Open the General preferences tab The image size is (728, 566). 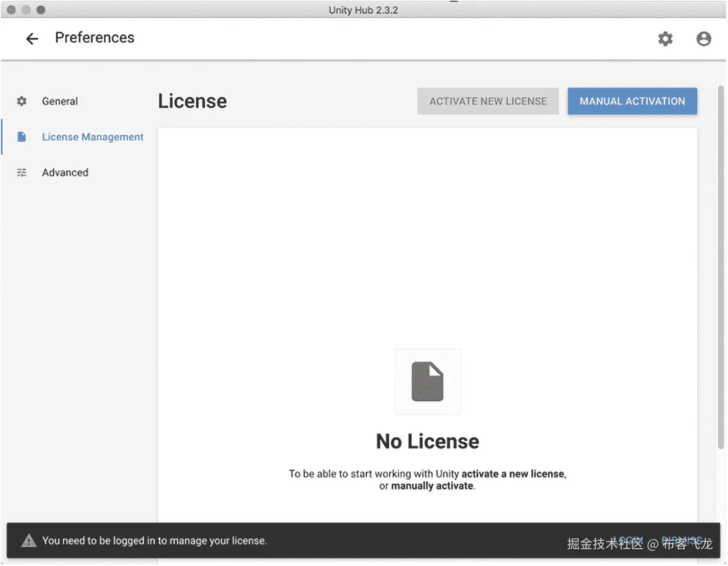tap(60, 101)
